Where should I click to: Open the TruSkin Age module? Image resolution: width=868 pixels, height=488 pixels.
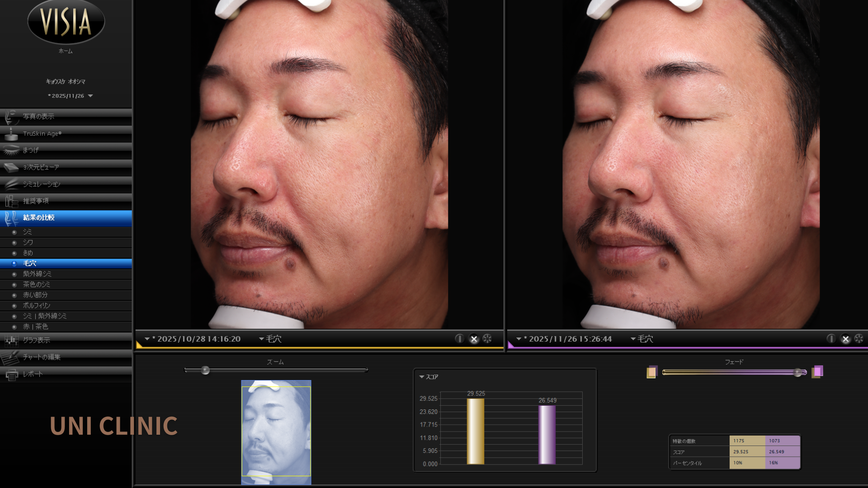pos(42,134)
